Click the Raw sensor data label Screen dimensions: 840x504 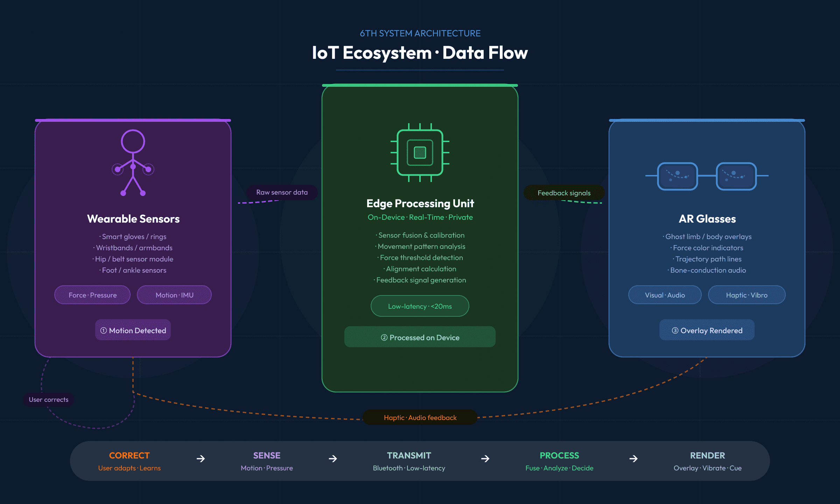point(282,192)
